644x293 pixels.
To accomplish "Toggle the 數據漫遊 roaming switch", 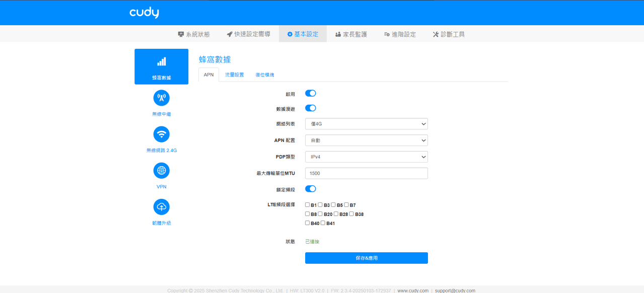I will 311,108.
